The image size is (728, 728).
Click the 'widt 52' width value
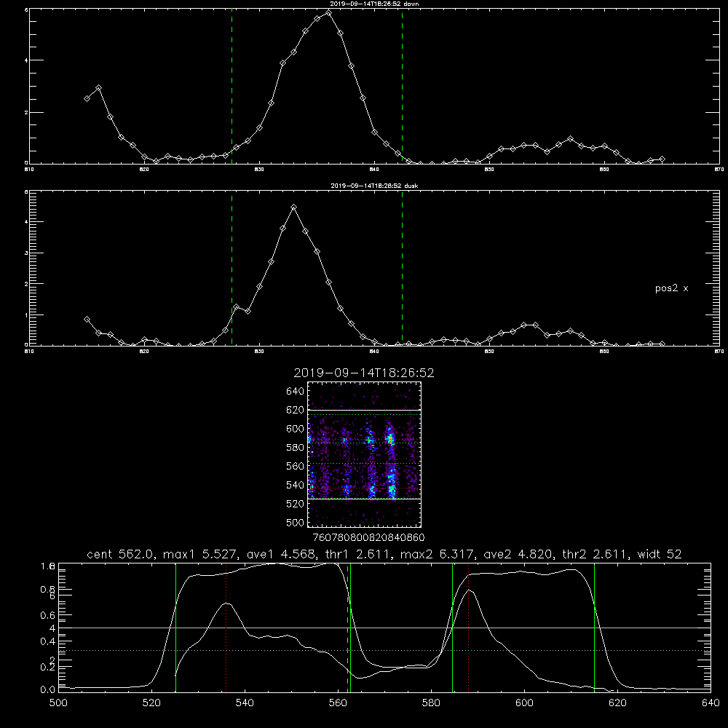tap(660, 554)
